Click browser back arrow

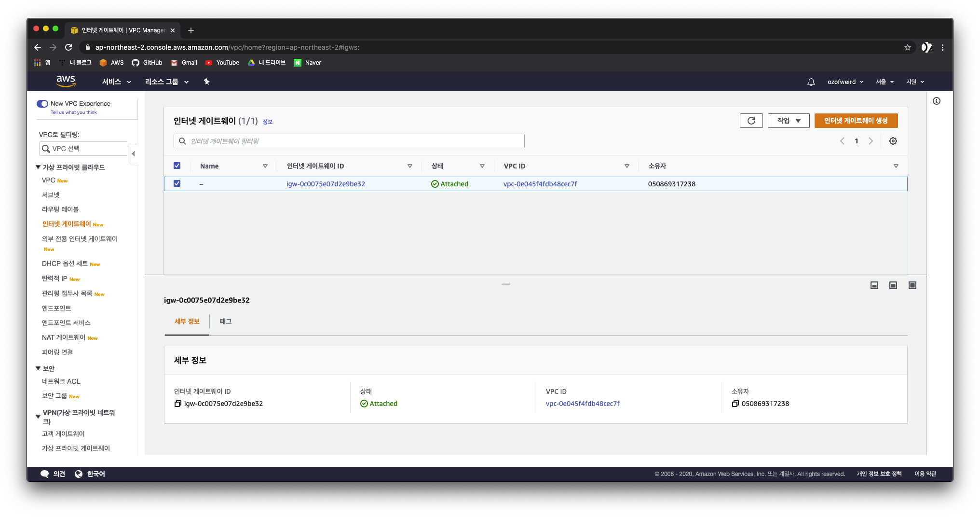[x=38, y=47]
